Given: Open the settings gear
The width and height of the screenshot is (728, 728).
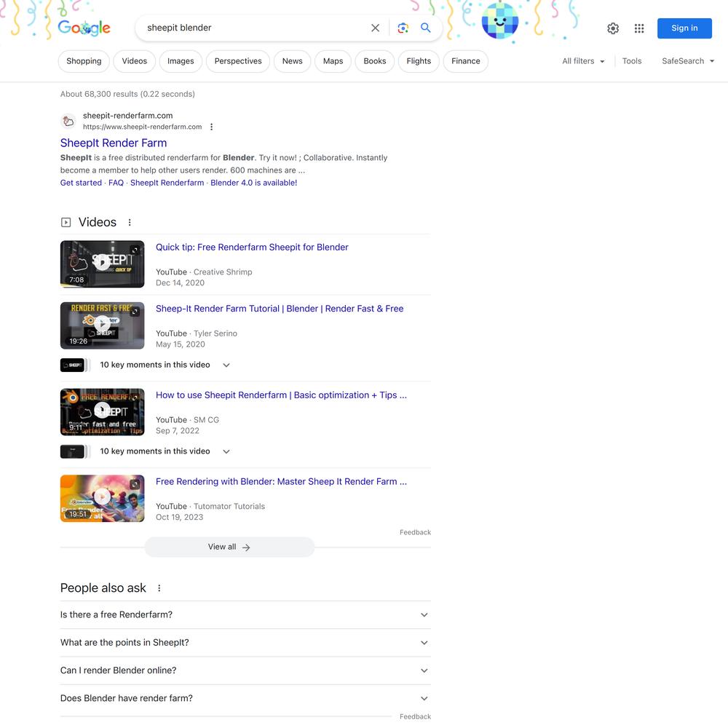Looking at the screenshot, I should 613,28.
